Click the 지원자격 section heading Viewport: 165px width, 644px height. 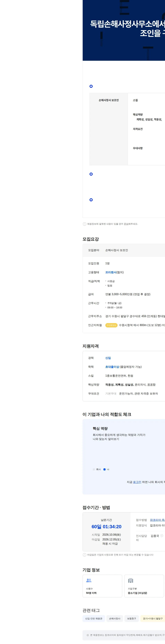91,346
